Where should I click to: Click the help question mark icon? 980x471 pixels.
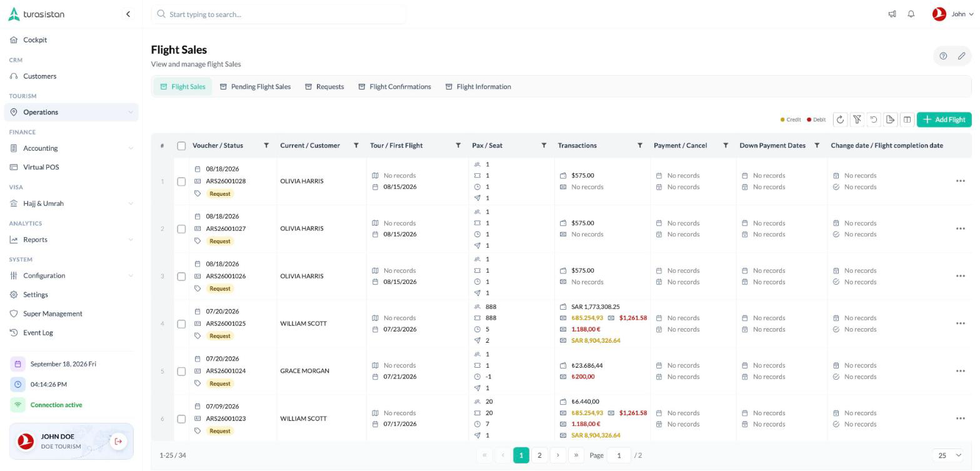[943, 56]
